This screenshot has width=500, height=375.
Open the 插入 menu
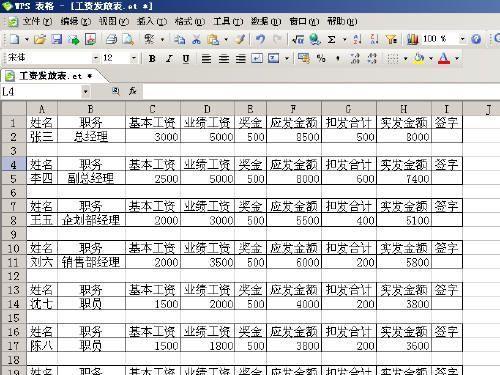152,22
